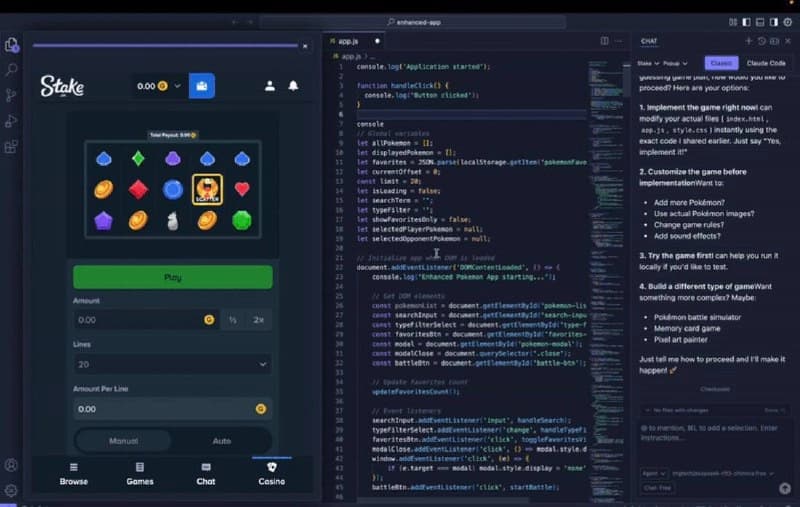
Task: Click the red diamond symbol in slot grid
Action: click(138, 189)
